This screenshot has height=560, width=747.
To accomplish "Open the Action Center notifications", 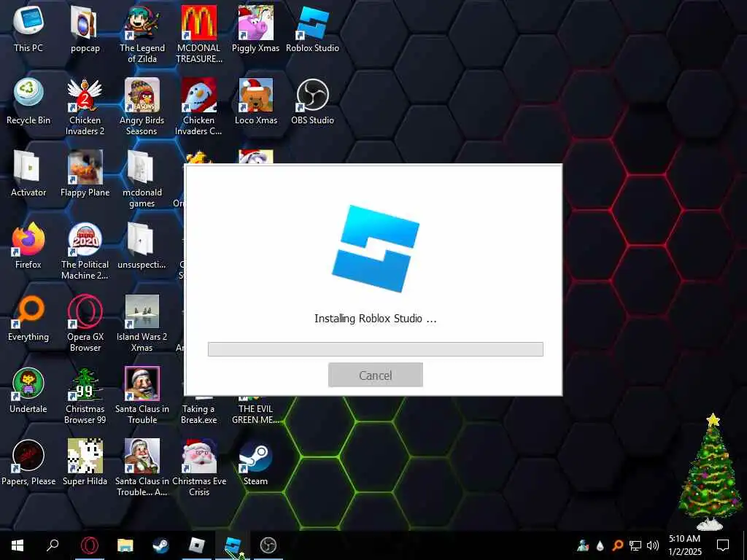I will pyautogui.click(x=723, y=545).
